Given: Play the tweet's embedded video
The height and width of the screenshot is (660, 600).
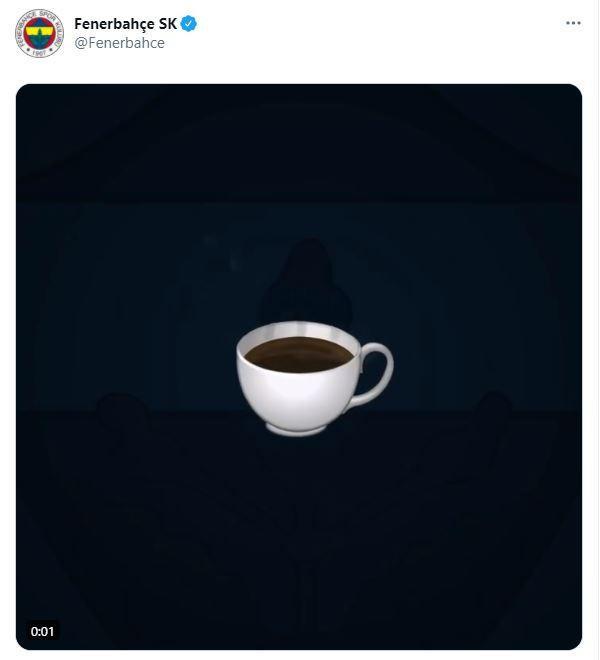Looking at the screenshot, I should point(299,366).
